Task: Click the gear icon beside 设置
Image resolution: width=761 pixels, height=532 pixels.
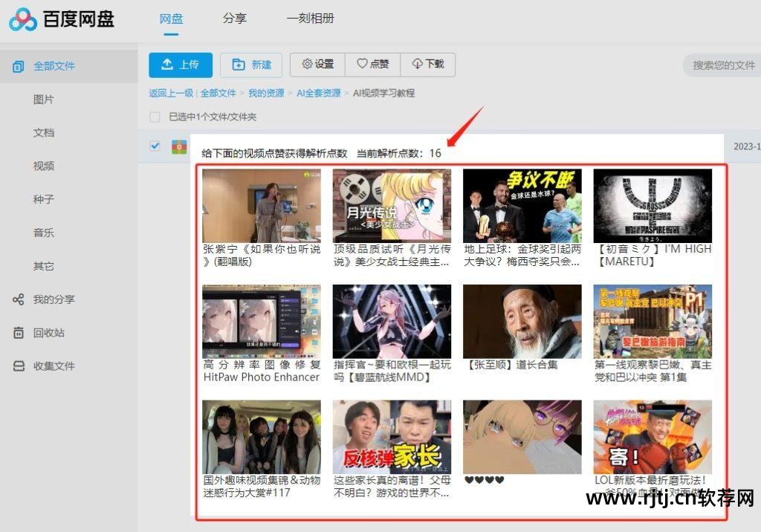Action: tap(307, 64)
